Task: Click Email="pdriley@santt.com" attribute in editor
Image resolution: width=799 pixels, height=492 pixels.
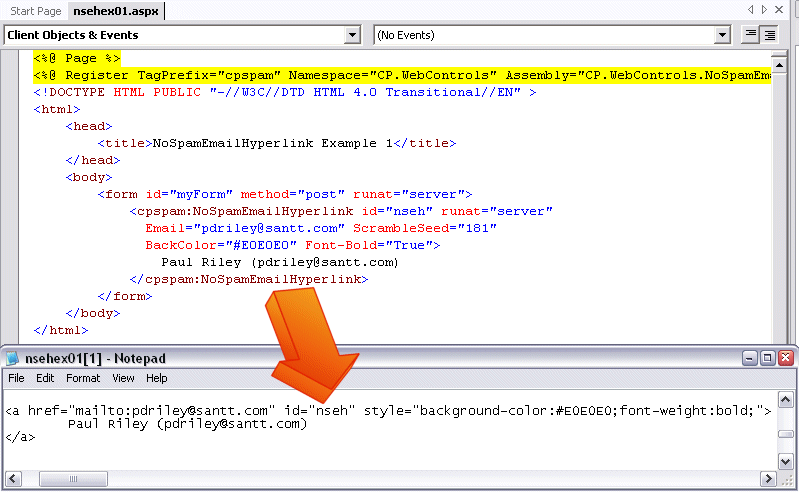Action: click(245, 228)
